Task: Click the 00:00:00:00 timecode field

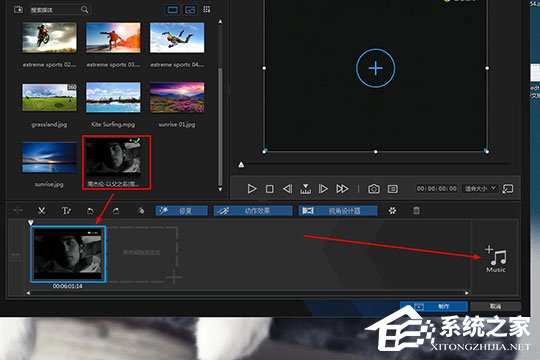Action: point(437,188)
